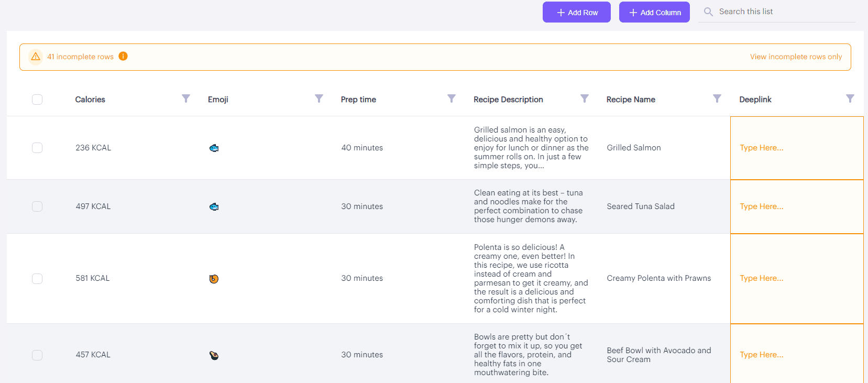868x383 pixels.
Task: Open filter for Recipe Description column
Action: pos(585,99)
